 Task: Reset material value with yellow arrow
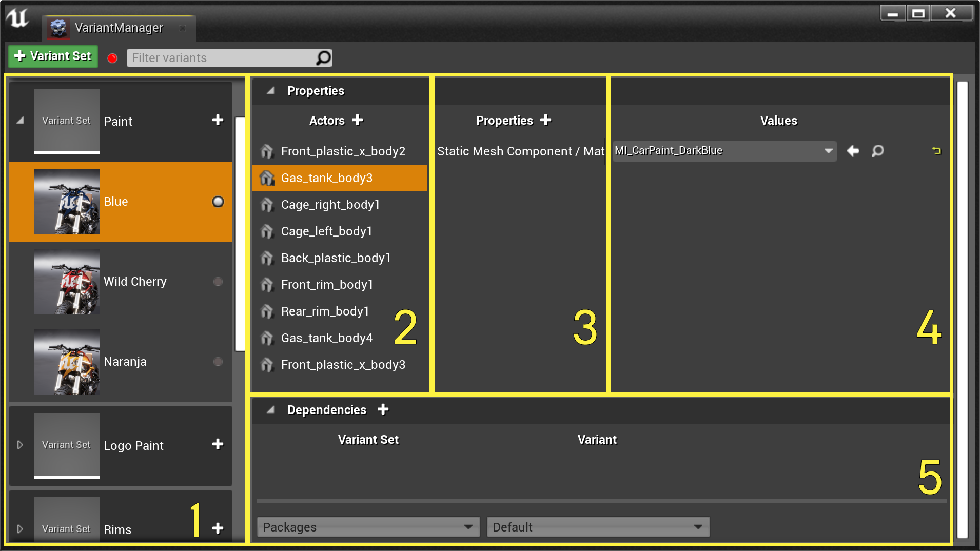(936, 151)
